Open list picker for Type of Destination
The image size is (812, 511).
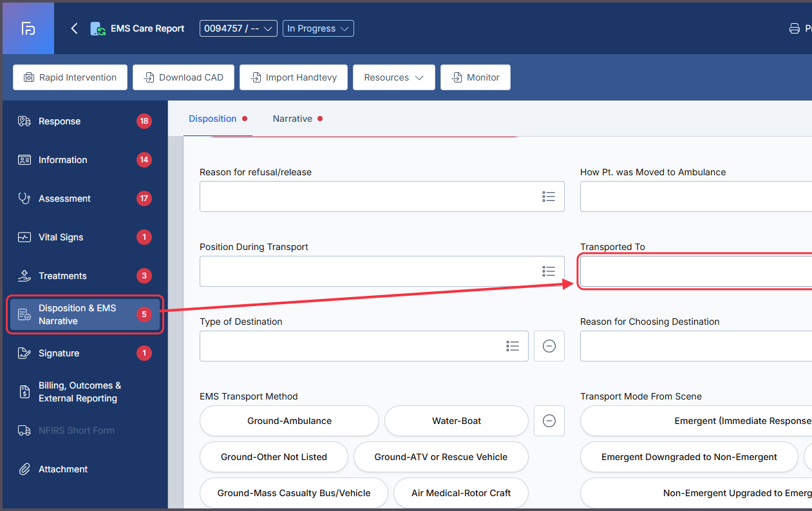(513, 346)
